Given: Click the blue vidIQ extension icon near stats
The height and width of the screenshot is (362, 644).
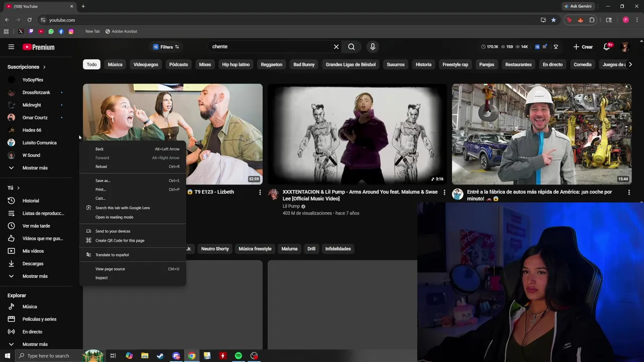Looking at the screenshot, I should (537, 47).
